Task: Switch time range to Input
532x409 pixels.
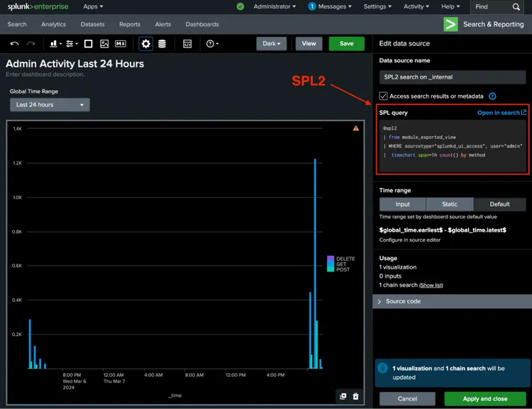Action: click(x=402, y=204)
